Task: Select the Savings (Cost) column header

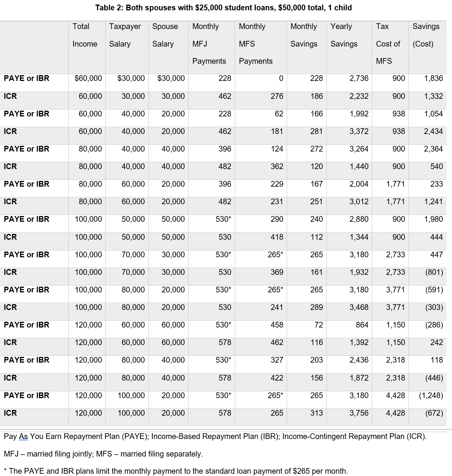Action: (426, 35)
